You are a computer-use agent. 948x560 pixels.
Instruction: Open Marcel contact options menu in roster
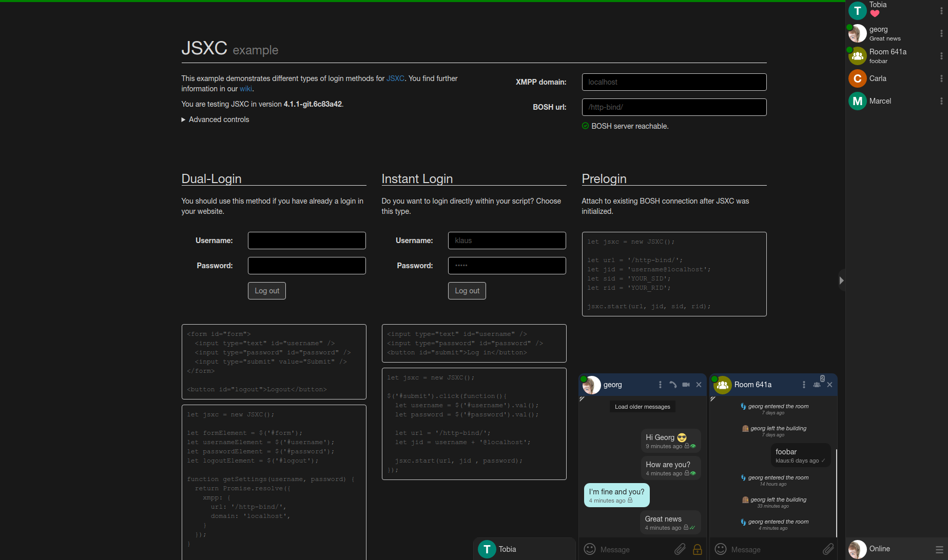(x=941, y=101)
